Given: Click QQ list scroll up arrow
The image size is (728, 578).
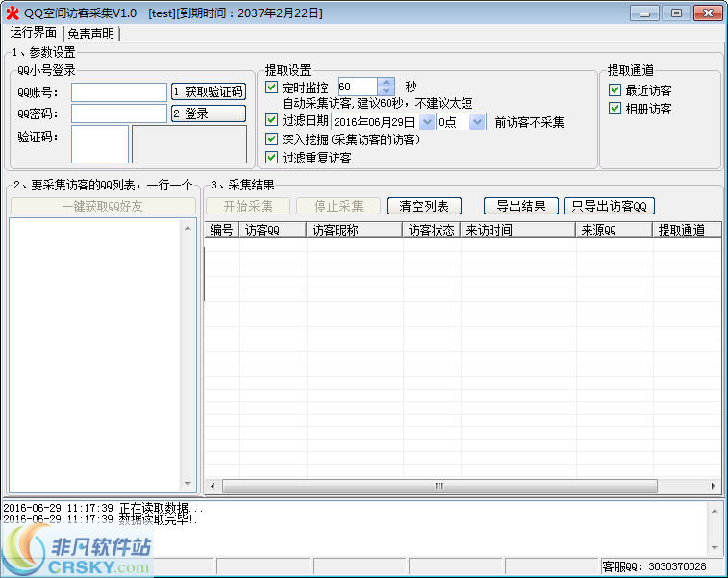Looking at the screenshot, I should tap(188, 228).
